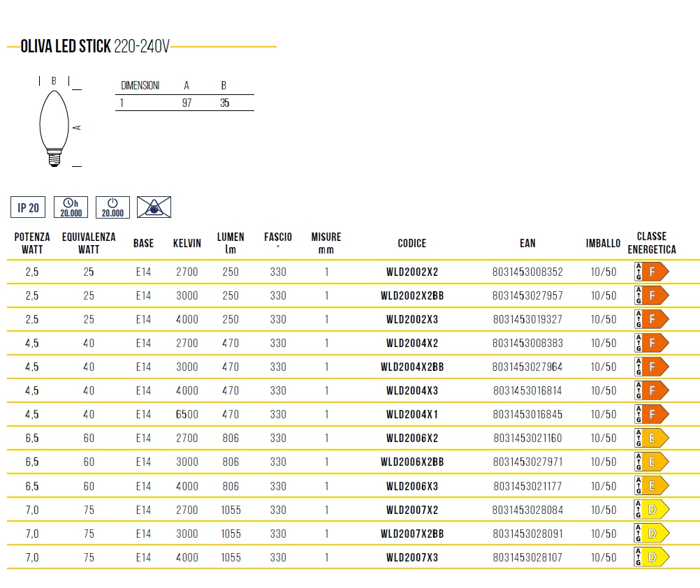Select product code WLD2004X3

point(411,390)
